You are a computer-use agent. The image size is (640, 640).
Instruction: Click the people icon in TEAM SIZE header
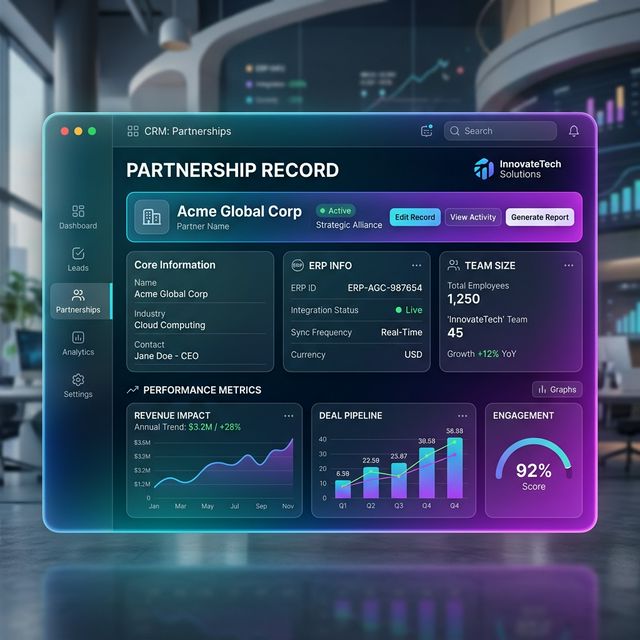click(453, 265)
